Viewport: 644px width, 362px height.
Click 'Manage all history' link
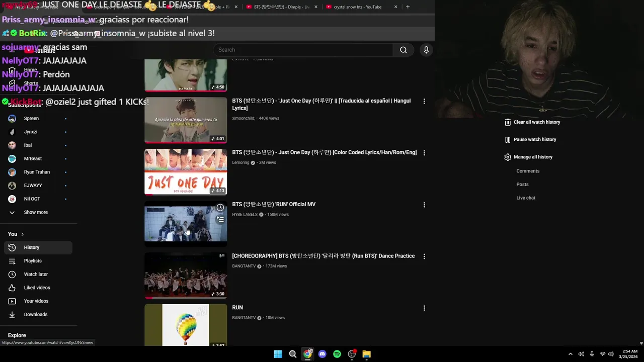point(533,157)
